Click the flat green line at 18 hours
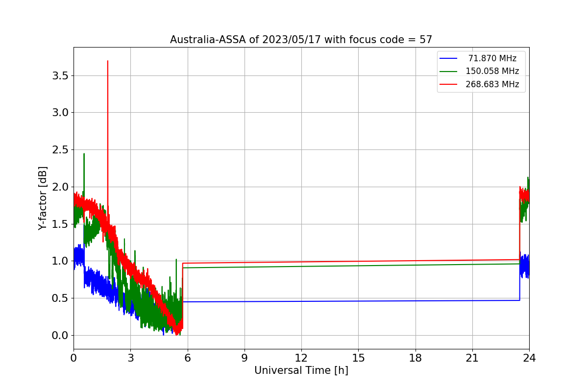Image resolution: width=588 pixels, height=392 pixels. [x=416, y=265]
